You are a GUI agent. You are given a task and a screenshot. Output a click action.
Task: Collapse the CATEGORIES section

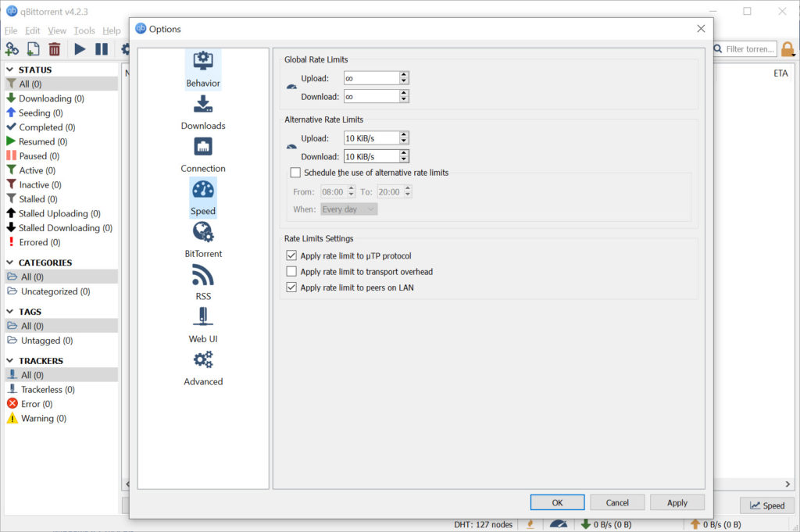9,262
